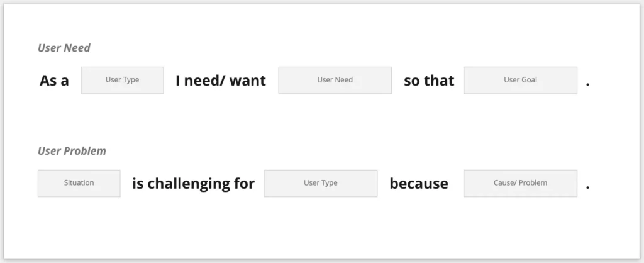
Task: Click the word 'I' before 'need/'
Action: coord(178,81)
